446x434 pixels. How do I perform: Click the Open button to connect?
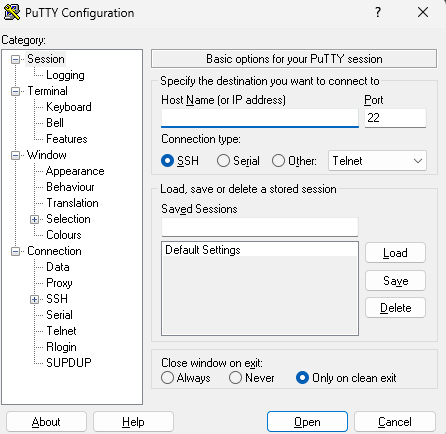point(307,422)
